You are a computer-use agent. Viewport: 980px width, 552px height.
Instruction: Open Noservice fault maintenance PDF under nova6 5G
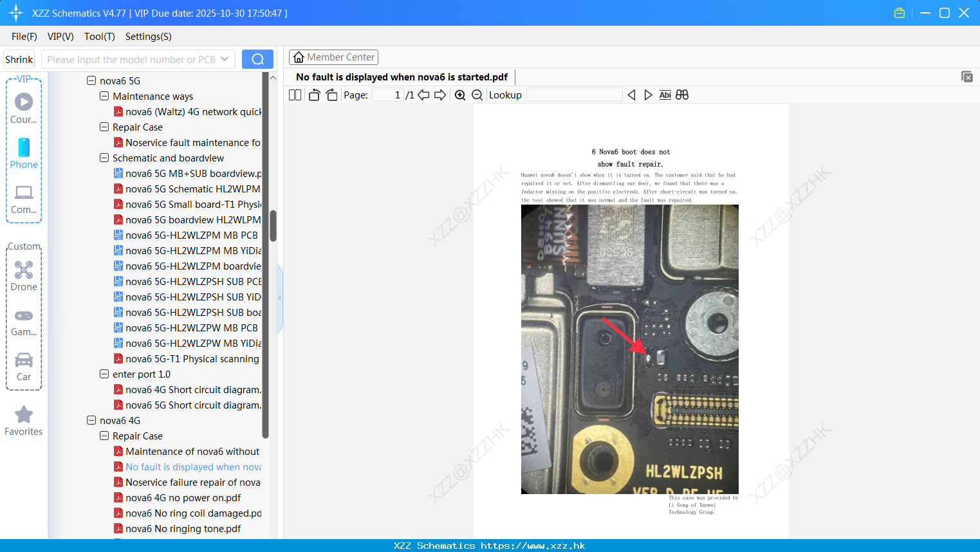coord(187,143)
